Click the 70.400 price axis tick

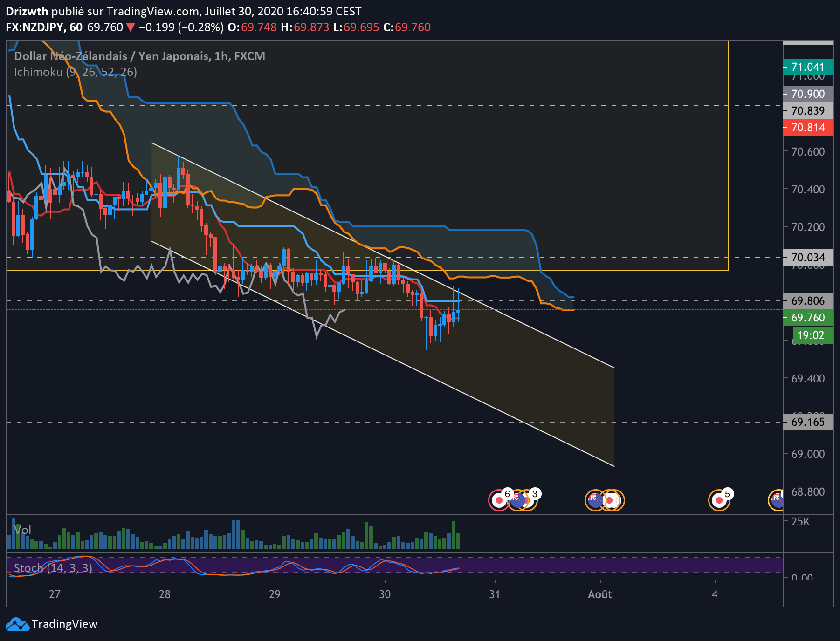tap(808, 190)
